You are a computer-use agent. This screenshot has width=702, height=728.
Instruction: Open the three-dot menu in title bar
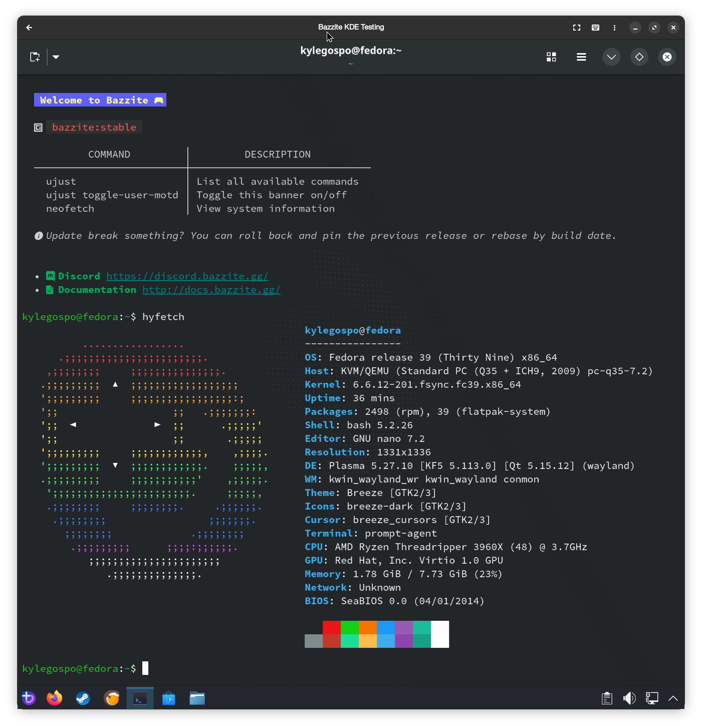pos(614,28)
